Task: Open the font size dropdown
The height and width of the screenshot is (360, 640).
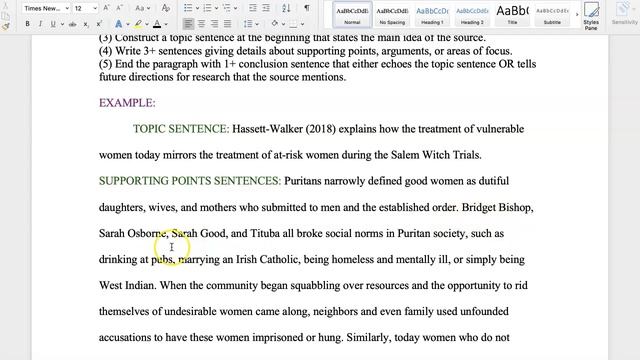Action: pos(95,8)
